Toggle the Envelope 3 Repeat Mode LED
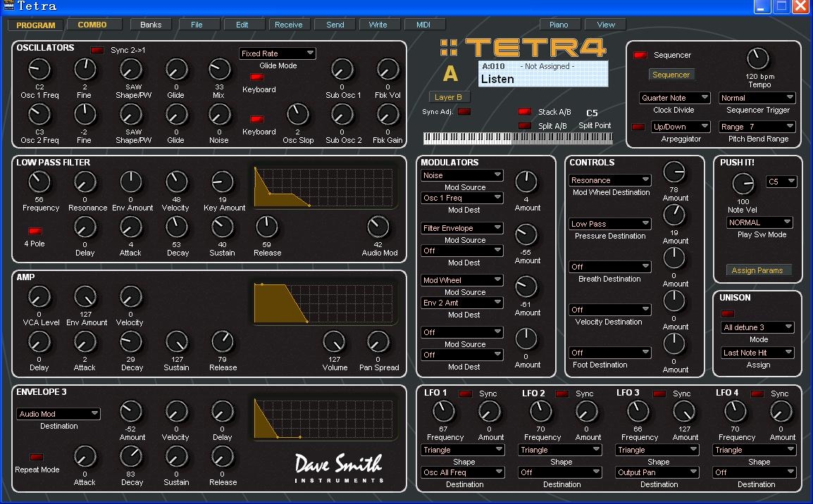 [x=37, y=457]
